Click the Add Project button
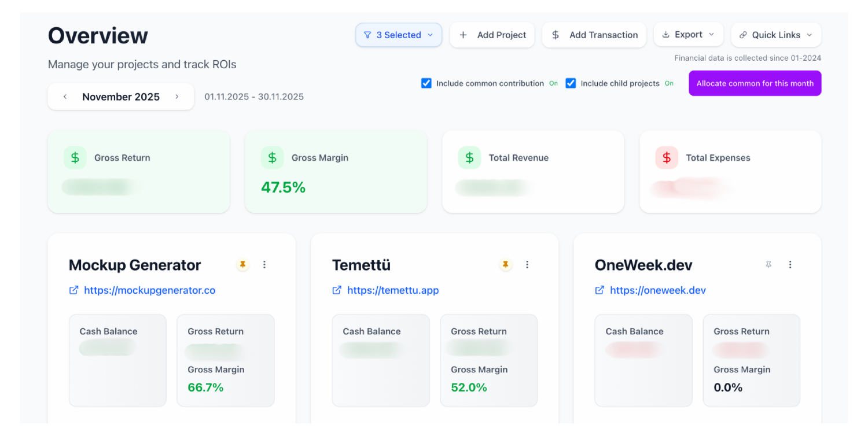The height and width of the screenshot is (436, 868). pos(494,35)
